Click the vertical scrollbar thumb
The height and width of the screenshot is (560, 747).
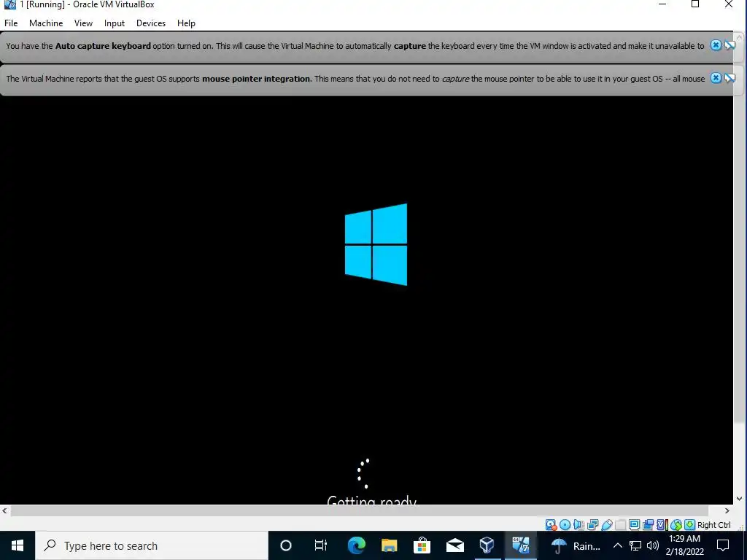740,231
